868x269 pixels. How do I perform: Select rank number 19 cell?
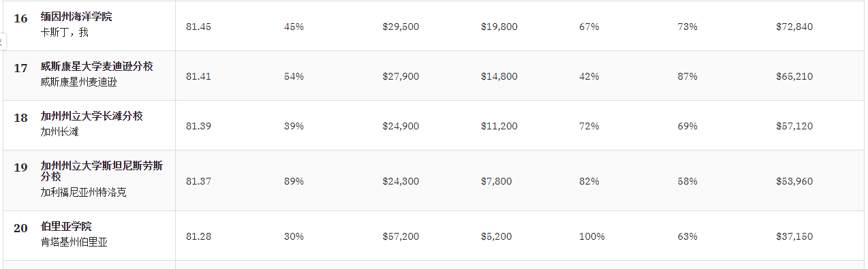(20, 168)
